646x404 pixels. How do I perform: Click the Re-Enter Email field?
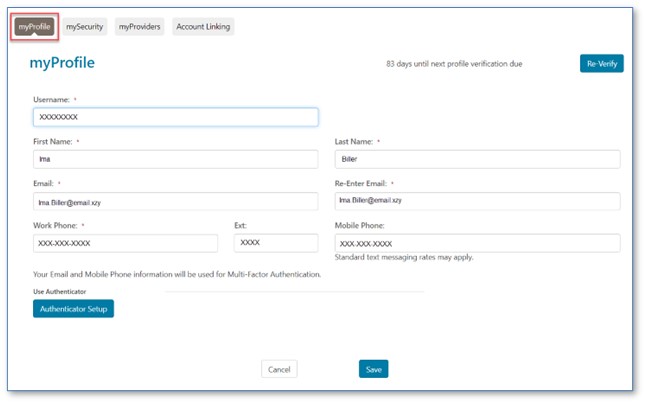click(x=477, y=201)
